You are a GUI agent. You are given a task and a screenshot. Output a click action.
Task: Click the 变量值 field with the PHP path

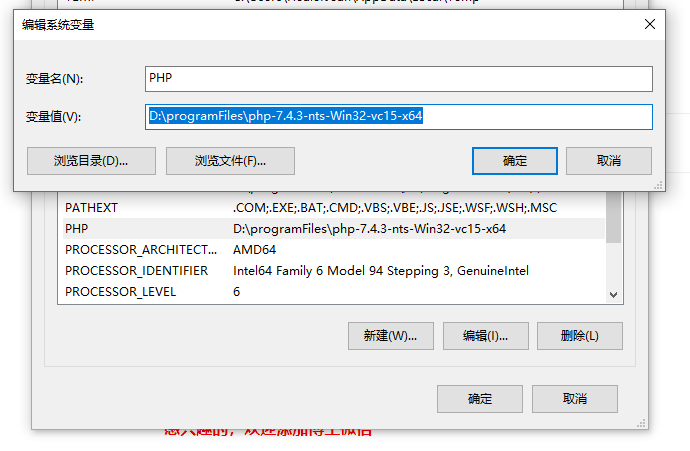pos(399,117)
